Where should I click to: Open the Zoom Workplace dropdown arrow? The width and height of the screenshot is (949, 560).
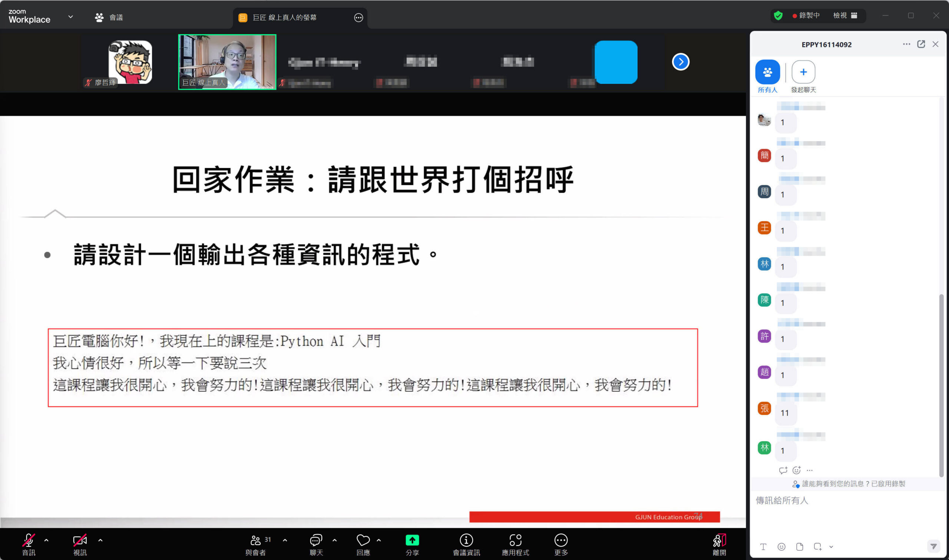[70, 17]
